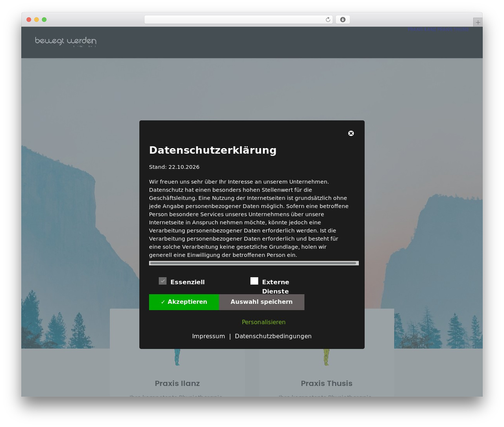This screenshot has width=504, height=427.
Task: Click the green Akzeptieren button
Action: point(184,302)
